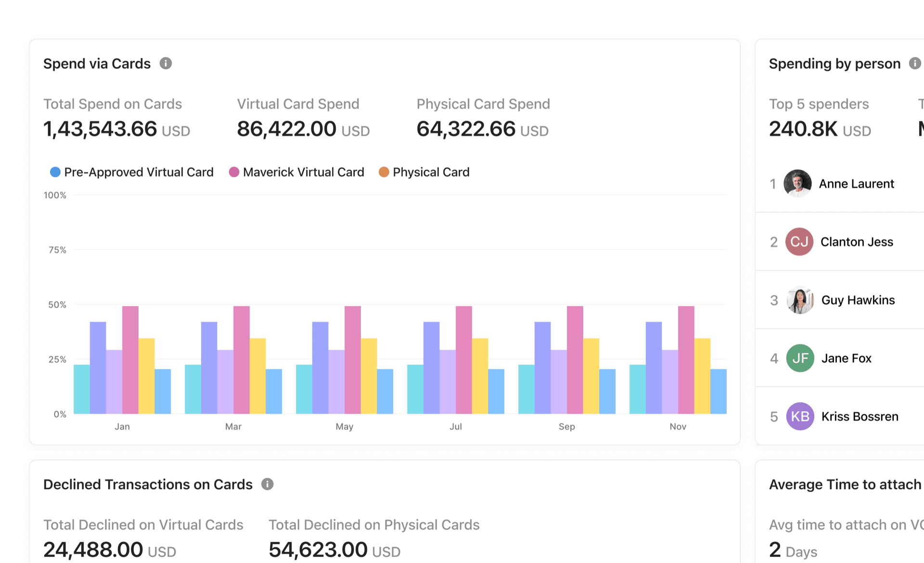Click the Jul label on chart axis

(x=456, y=427)
